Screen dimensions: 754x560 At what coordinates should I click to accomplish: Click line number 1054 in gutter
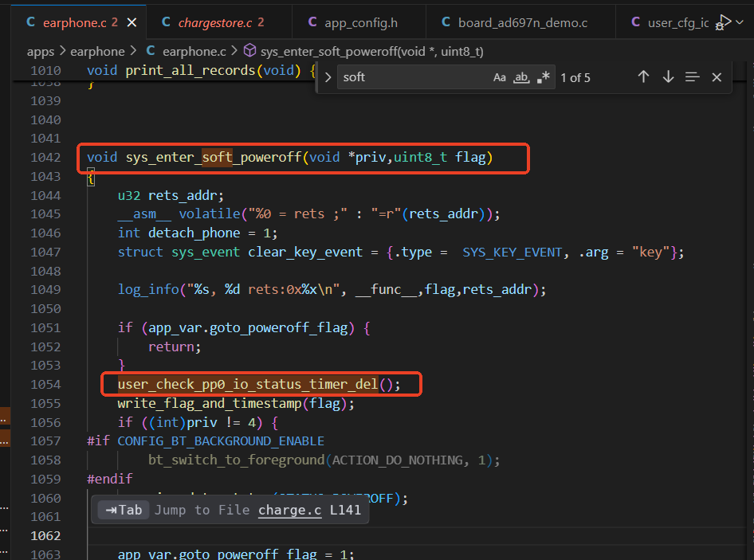[45, 385]
